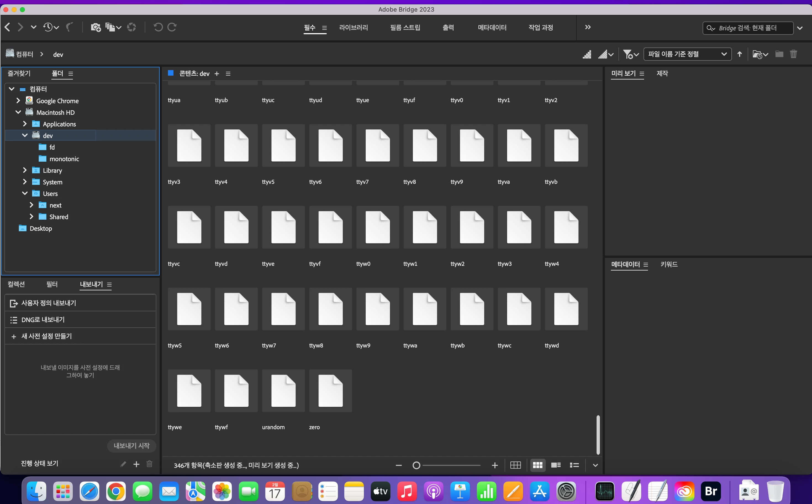Open the 필터 panel tab
Viewport: 812px width, 504px height.
point(52,284)
